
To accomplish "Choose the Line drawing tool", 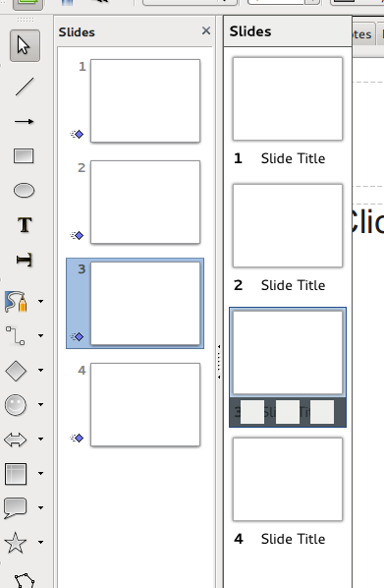I will click(25, 87).
